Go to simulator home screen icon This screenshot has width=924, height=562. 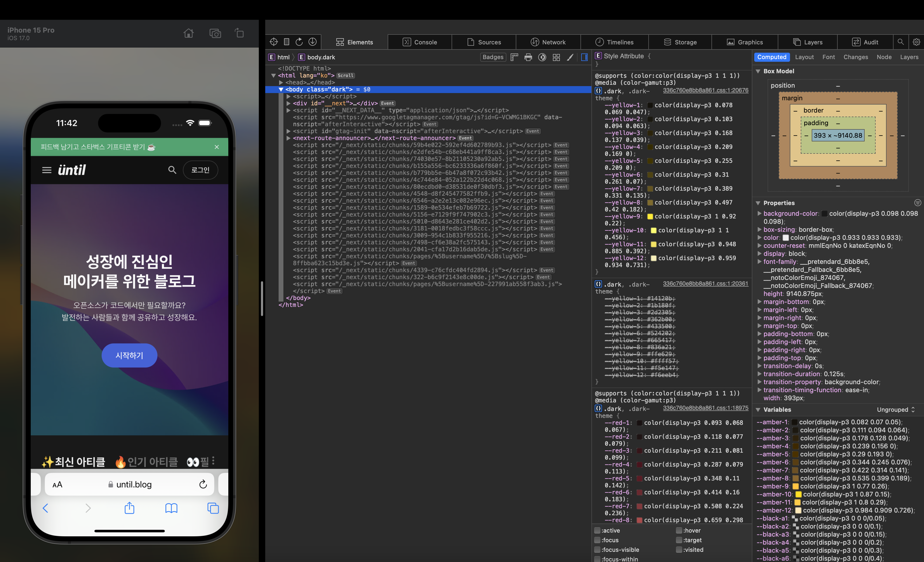coord(189,33)
